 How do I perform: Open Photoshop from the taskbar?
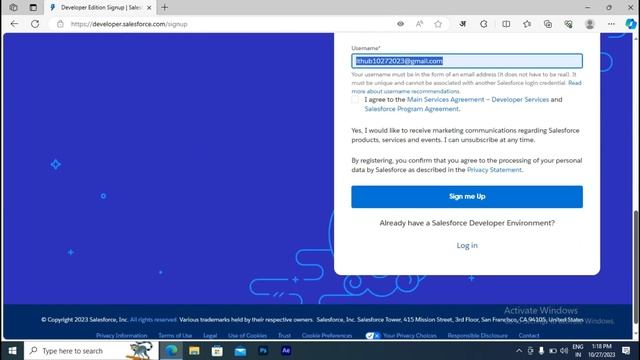(263, 351)
